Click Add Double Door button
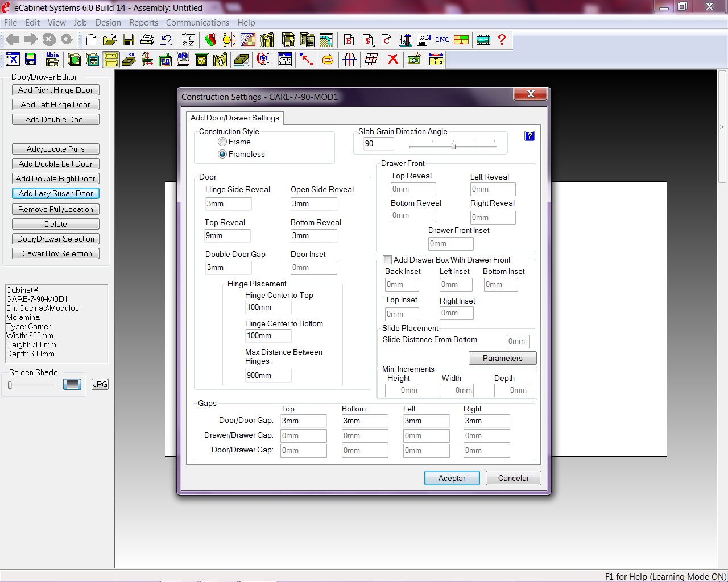 point(56,119)
